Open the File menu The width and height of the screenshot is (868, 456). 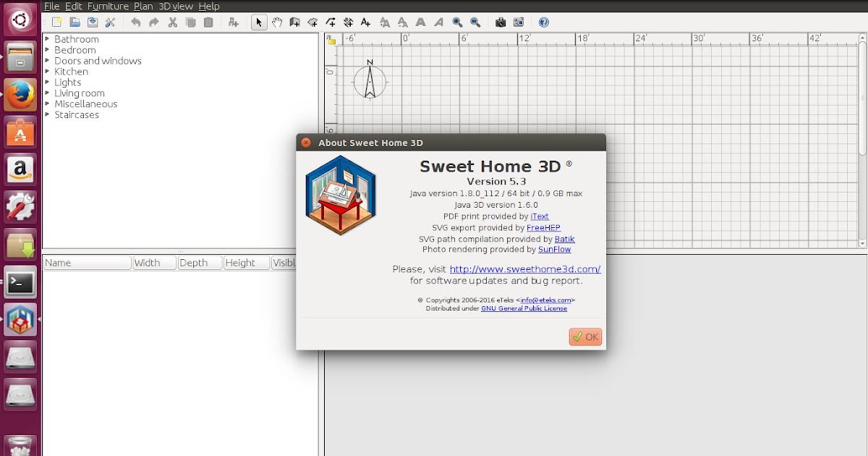pyautogui.click(x=51, y=6)
